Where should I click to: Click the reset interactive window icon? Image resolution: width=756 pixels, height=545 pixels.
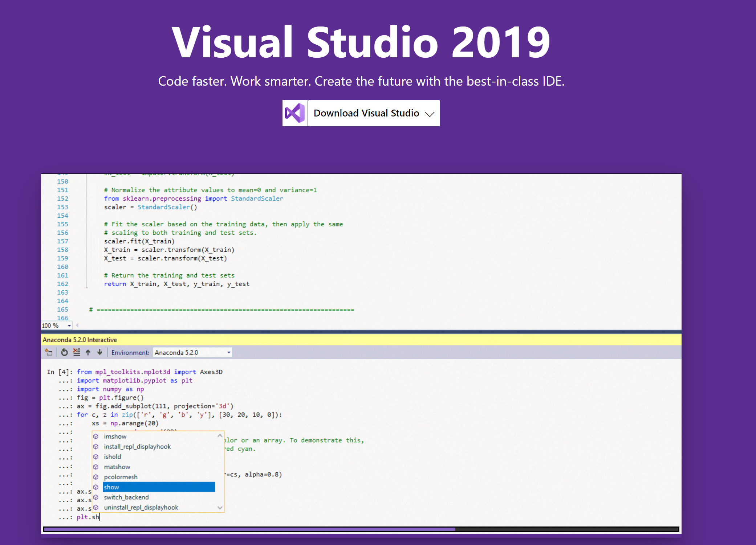point(49,352)
